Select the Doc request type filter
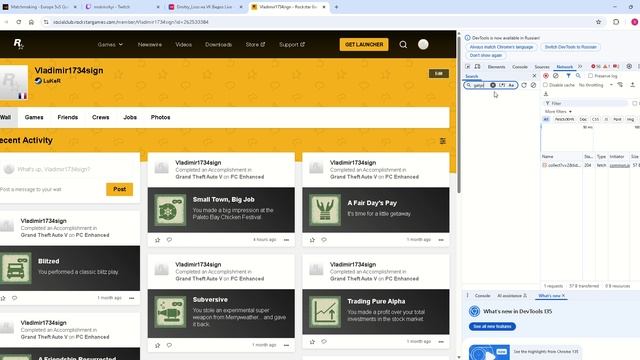This screenshot has width=640, height=360. coord(583,119)
